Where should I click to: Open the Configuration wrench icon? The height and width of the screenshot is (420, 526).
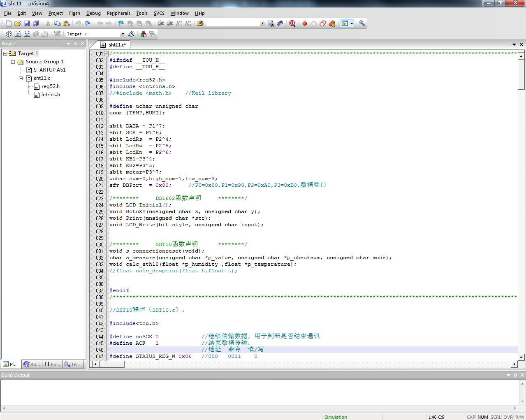point(362,23)
